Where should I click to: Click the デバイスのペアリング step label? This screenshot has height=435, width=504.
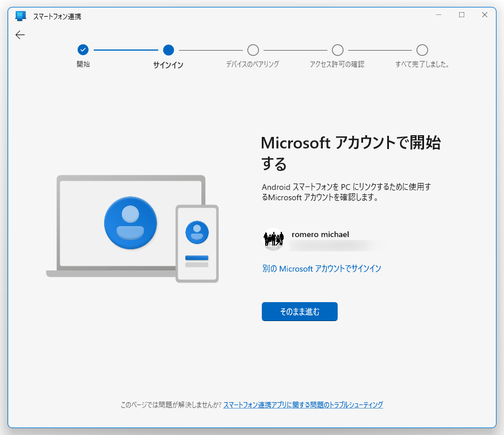click(x=253, y=64)
